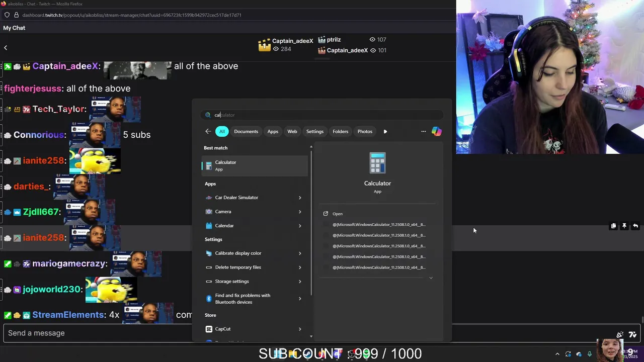644x362 pixels.
Task: Click the Firefox address bar URL
Action: click(132, 15)
